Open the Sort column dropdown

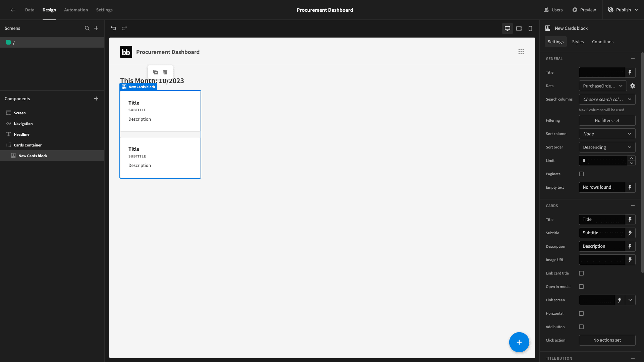[607, 134]
